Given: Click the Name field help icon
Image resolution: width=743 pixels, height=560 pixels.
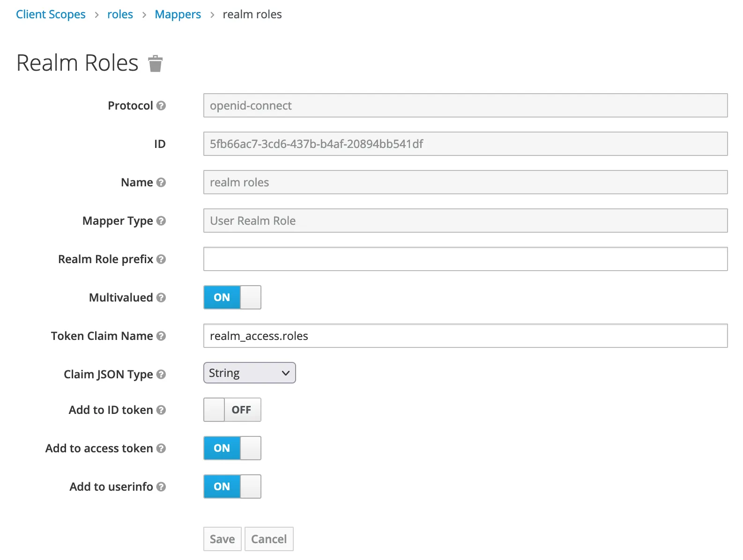Looking at the screenshot, I should pyautogui.click(x=161, y=183).
